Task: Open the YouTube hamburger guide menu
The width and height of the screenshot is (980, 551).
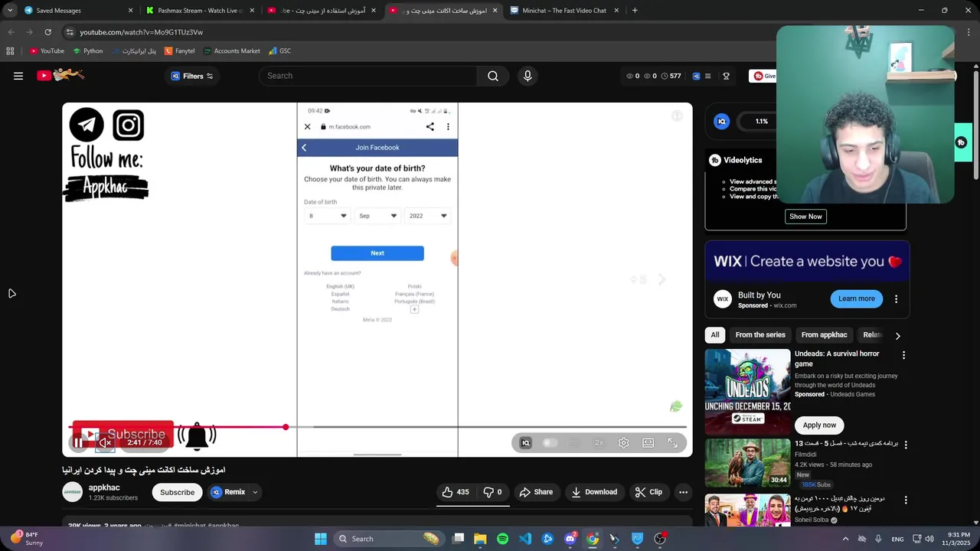Action: point(18,76)
